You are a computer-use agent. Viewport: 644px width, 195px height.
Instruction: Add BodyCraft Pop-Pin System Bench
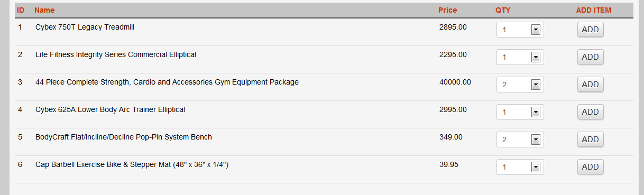click(590, 140)
